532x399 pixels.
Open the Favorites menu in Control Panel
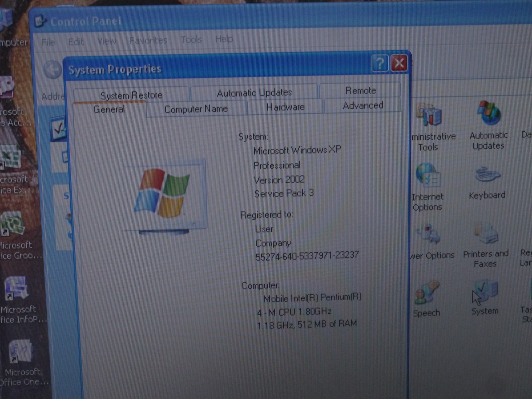pyautogui.click(x=148, y=41)
